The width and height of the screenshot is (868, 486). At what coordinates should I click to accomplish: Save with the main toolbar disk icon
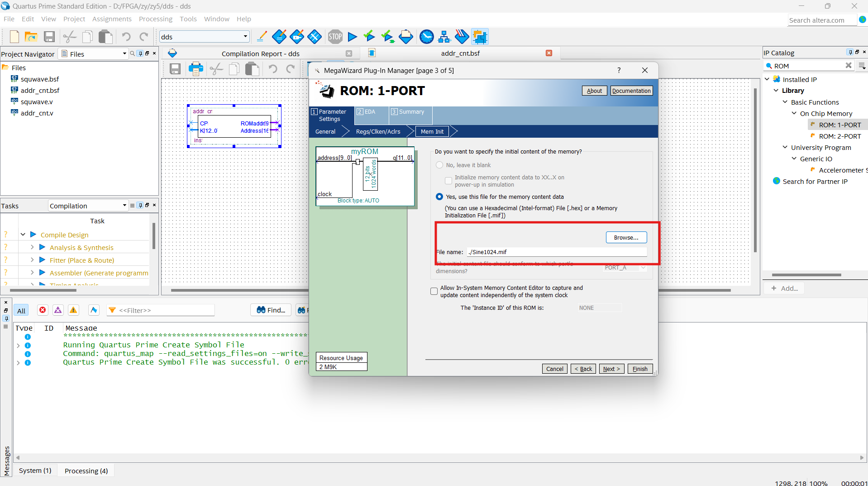click(49, 37)
